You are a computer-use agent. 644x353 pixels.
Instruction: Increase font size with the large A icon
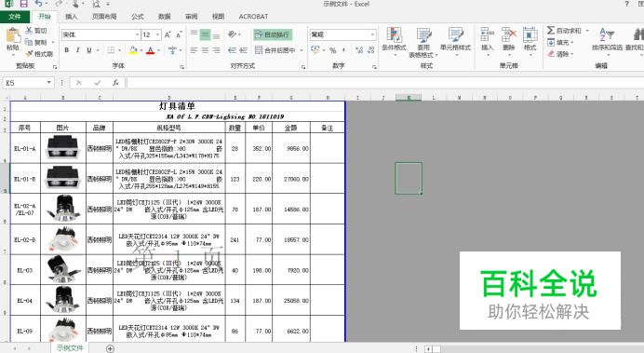[168, 35]
